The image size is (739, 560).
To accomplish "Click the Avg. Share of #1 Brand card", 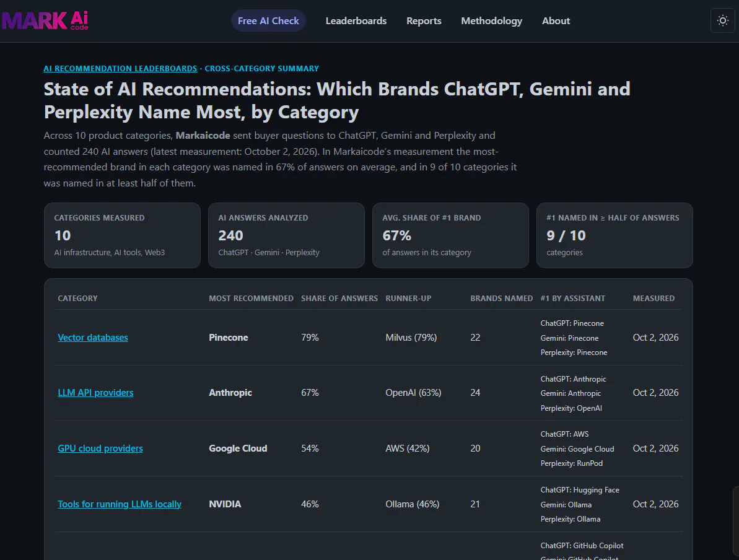I will pos(450,235).
